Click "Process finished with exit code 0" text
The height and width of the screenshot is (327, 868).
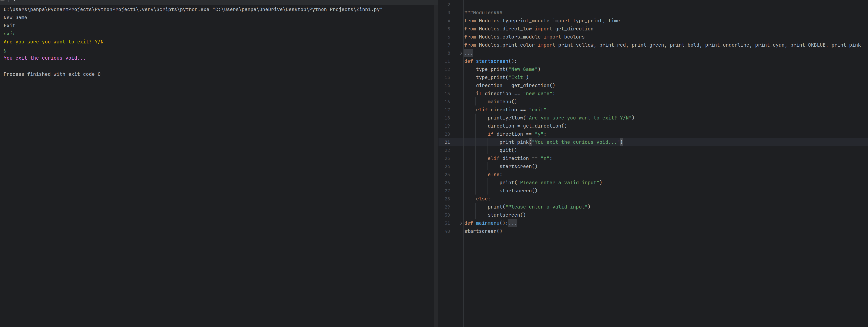(x=52, y=74)
